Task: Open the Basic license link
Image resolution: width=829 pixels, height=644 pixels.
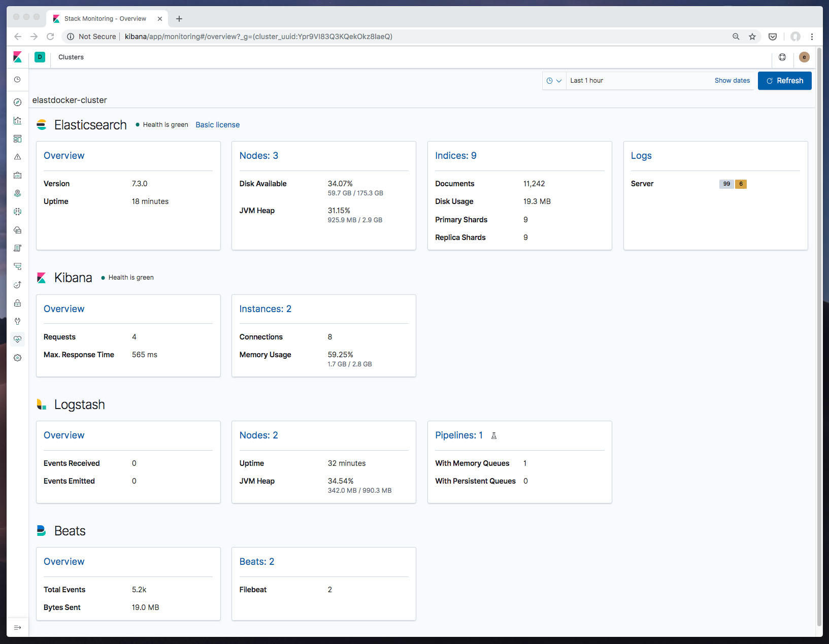Action: point(217,125)
